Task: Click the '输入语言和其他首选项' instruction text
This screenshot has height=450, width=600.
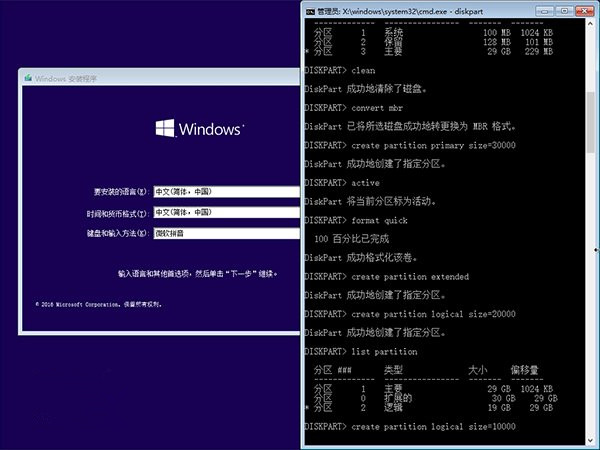Action: pos(198,274)
